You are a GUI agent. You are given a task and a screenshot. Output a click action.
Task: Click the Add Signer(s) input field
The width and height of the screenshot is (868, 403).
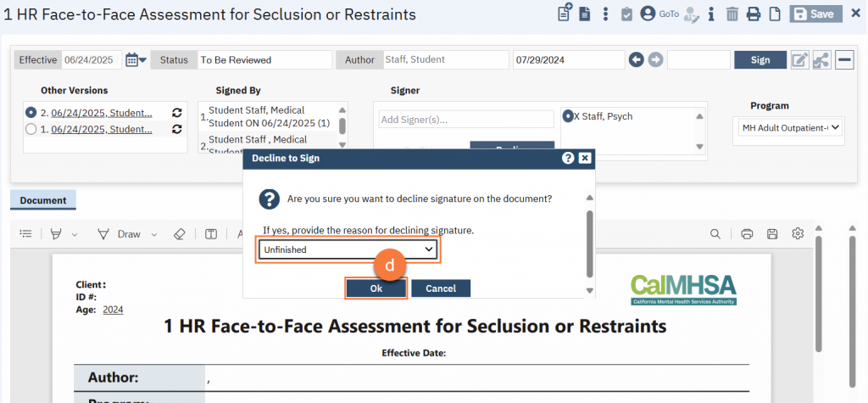pyautogui.click(x=465, y=119)
